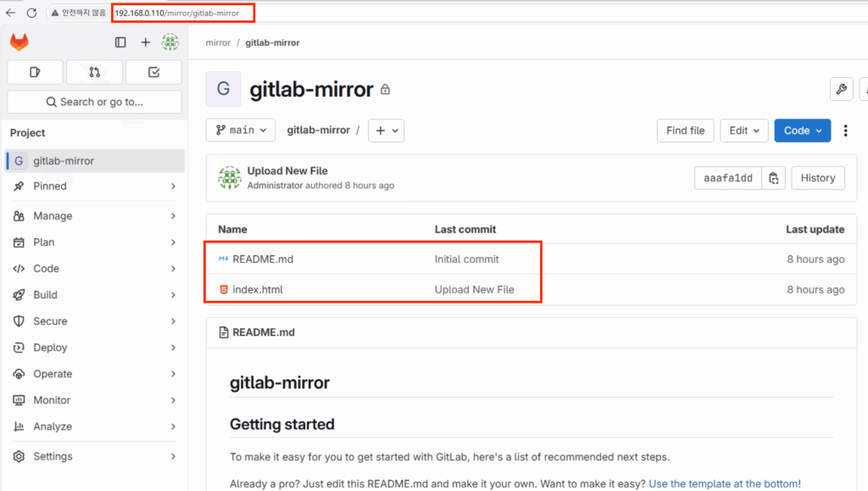The image size is (868, 491).
Task: Open the README.md file in list
Action: click(x=263, y=259)
